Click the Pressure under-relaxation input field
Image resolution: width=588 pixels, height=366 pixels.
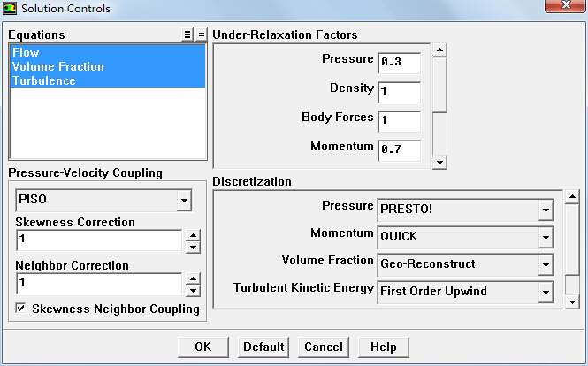[399, 63]
